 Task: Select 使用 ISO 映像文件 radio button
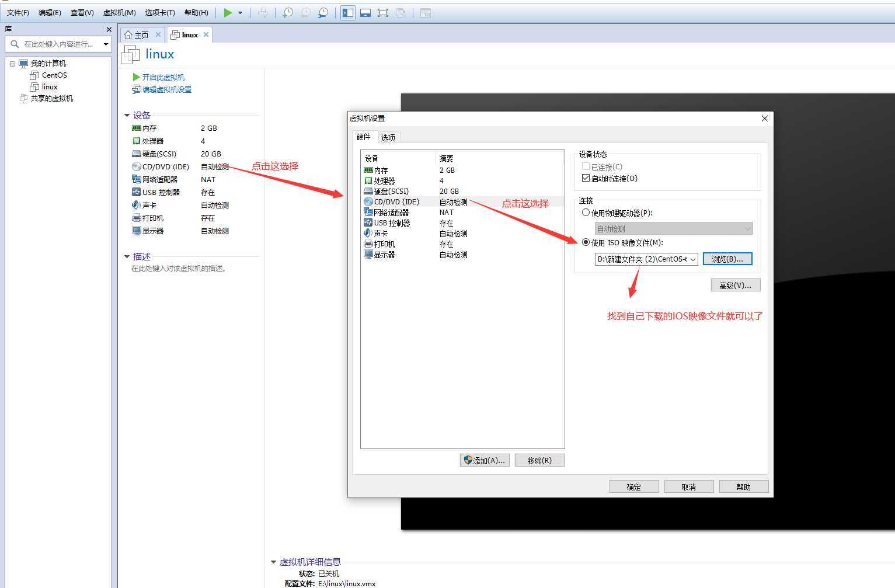(x=586, y=242)
